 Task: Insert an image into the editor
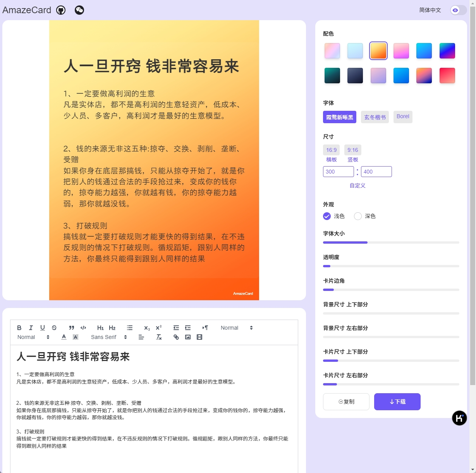[188, 337]
